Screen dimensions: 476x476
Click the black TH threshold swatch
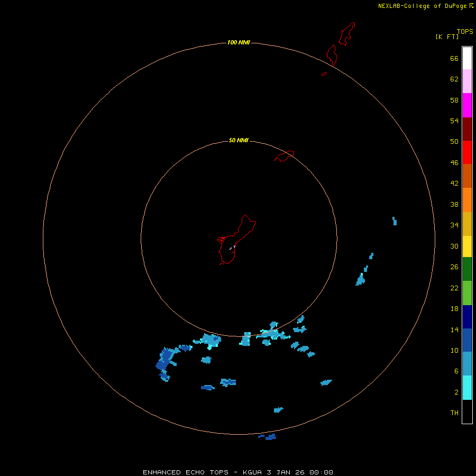(x=467, y=411)
